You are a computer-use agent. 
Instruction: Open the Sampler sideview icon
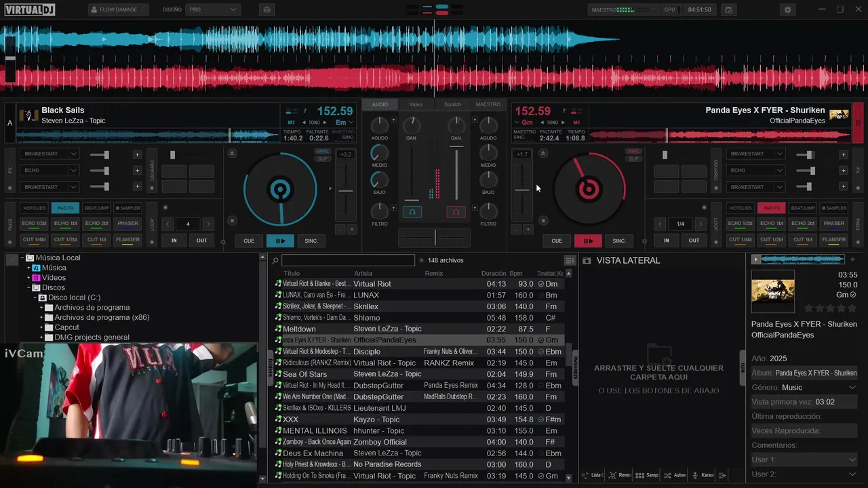(x=639, y=475)
